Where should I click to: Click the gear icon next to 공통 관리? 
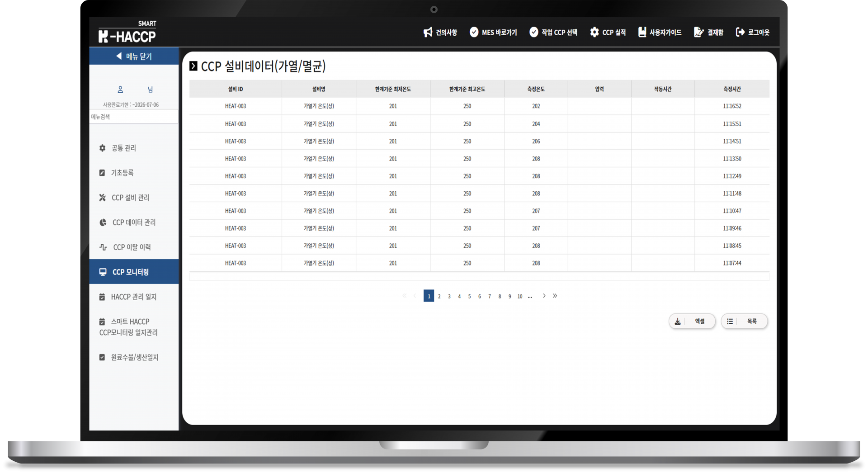click(x=103, y=148)
